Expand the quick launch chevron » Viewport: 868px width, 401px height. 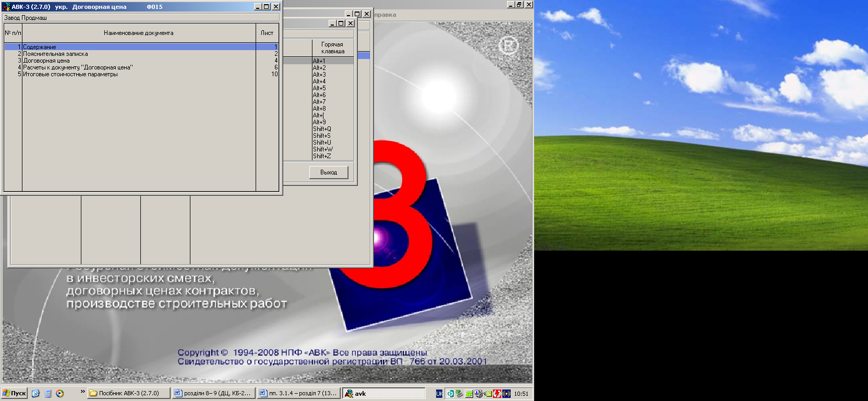[82, 391]
